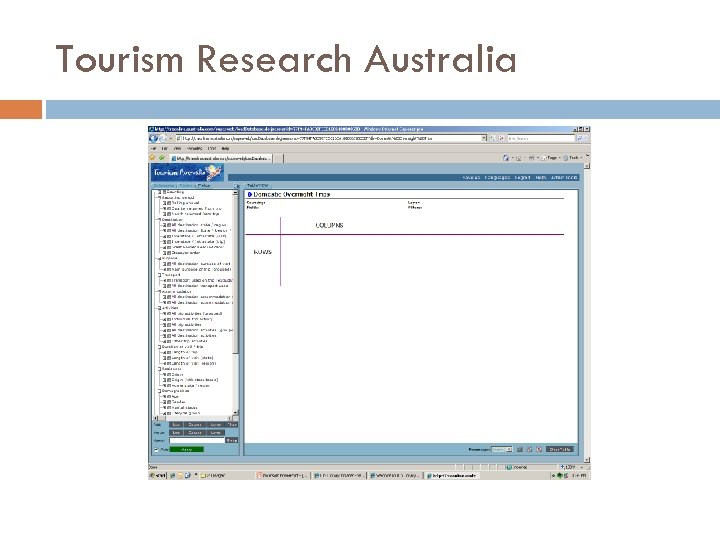The width and height of the screenshot is (720, 540).
Task: Click the Show Table button
Action: (x=560, y=450)
